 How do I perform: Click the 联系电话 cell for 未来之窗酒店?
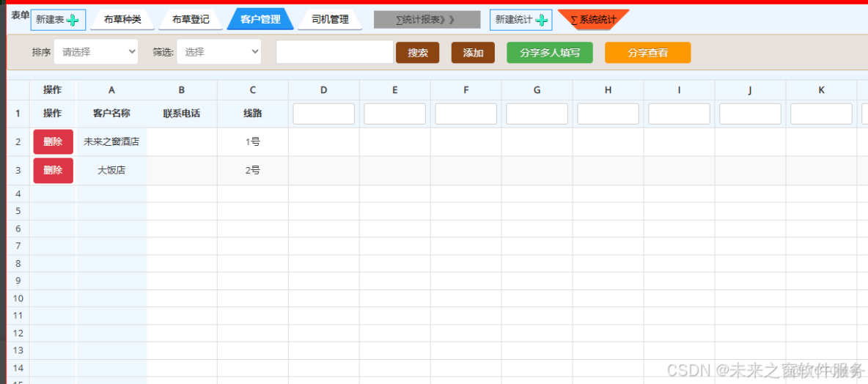click(182, 141)
